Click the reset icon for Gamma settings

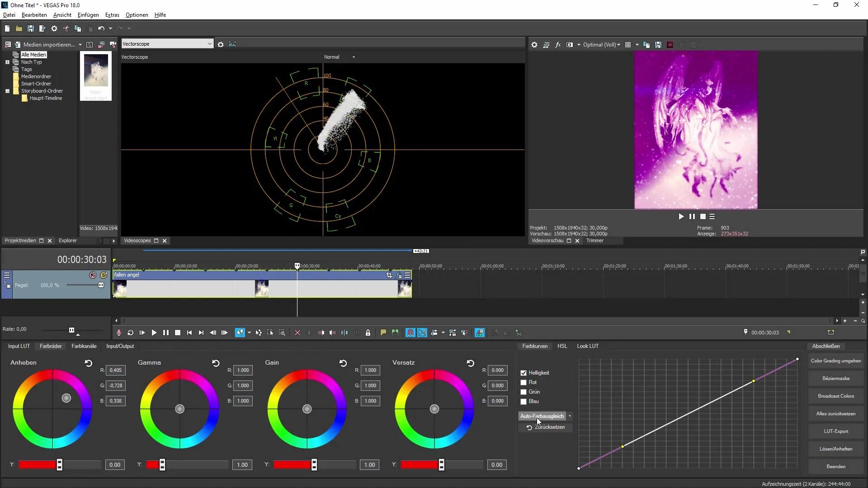(216, 361)
